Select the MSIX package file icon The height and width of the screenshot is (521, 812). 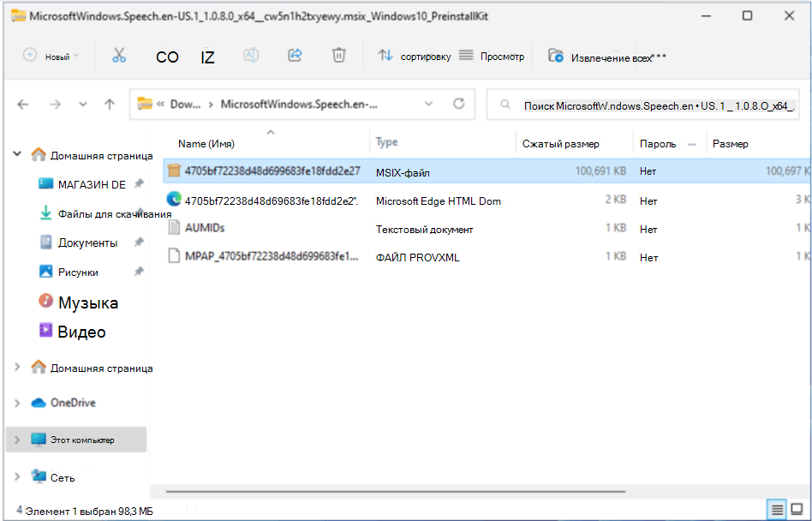pyautogui.click(x=174, y=171)
